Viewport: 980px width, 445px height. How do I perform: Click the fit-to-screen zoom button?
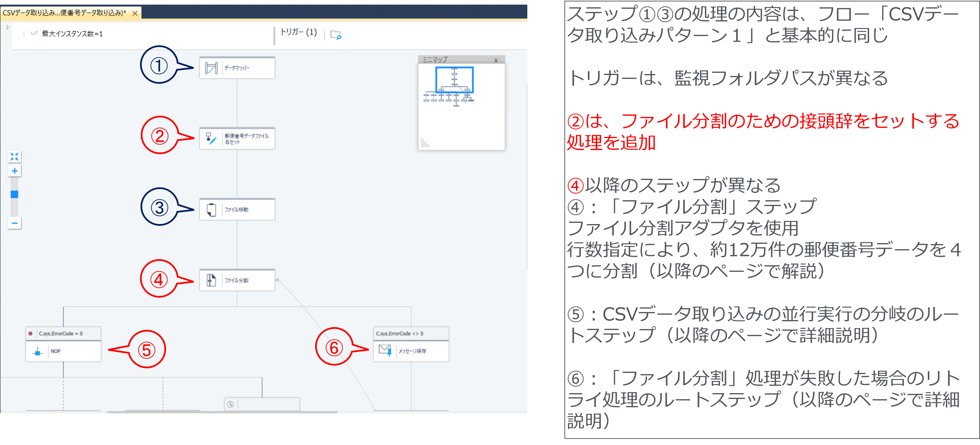click(x=14, y=156)
